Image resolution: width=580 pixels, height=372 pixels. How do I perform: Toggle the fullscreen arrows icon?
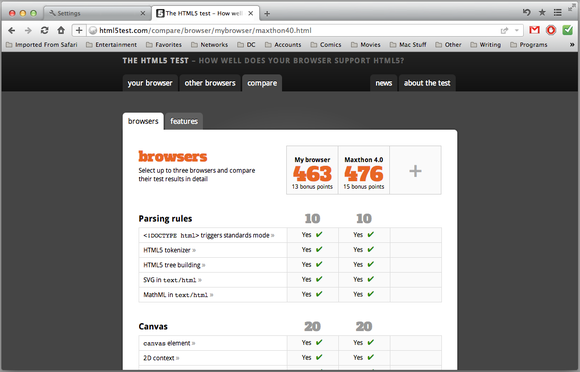tap(572, 7)
